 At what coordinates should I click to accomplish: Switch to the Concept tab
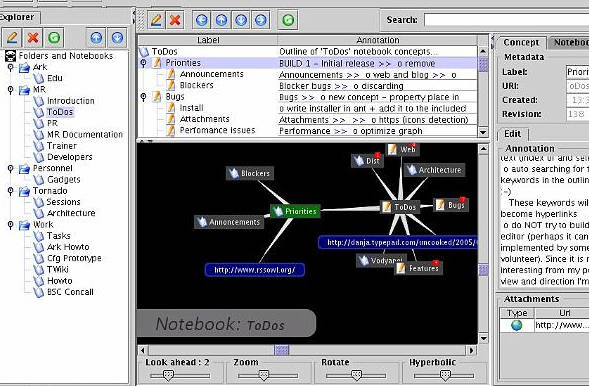pos(521,43)
